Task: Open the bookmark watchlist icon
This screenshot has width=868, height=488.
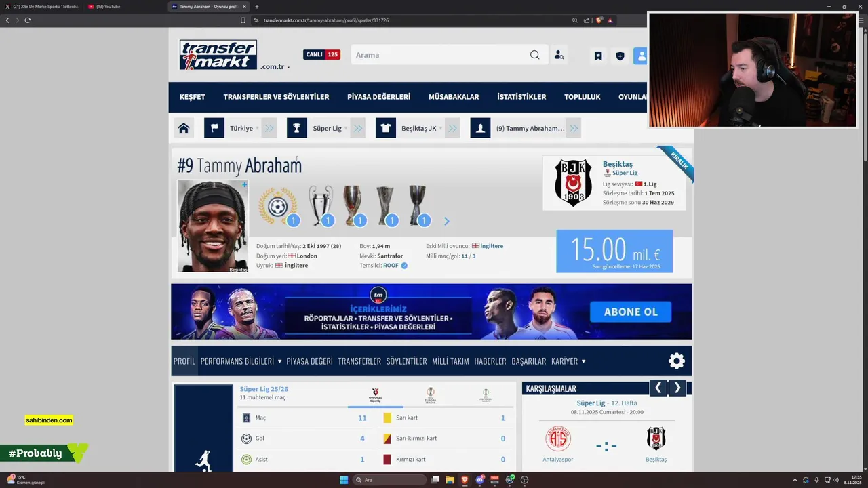Action: [598, 56]
